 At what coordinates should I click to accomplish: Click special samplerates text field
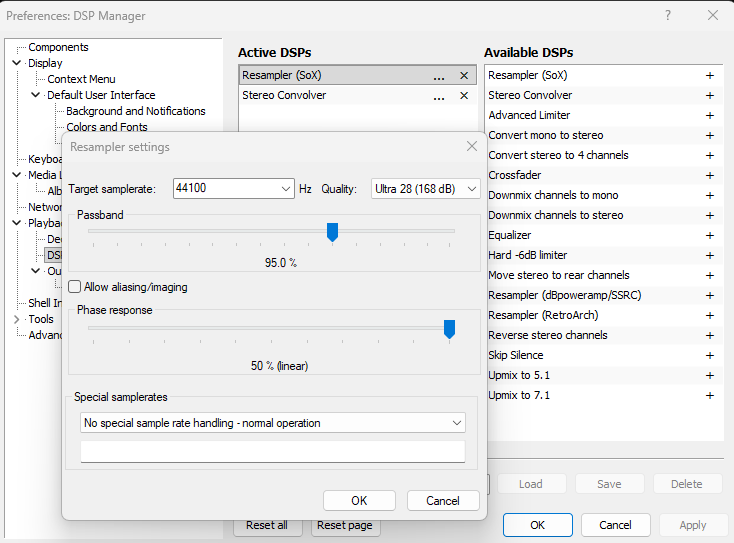click(273, 451)
